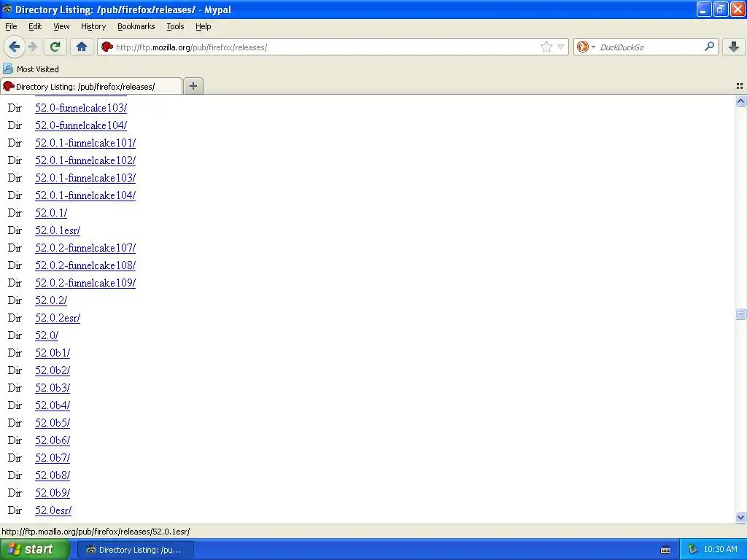Open the 52.0.1-funnelcake103/ link

pos(85,178)
